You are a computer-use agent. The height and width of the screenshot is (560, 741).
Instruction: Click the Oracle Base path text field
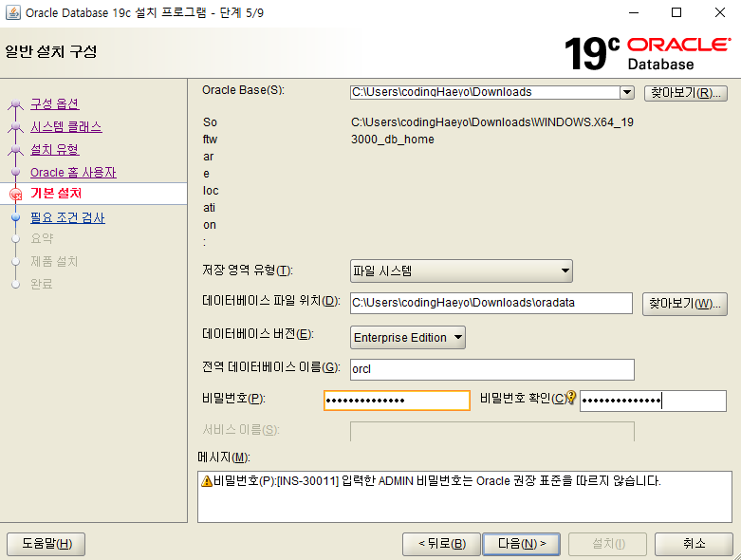(485, 92)
